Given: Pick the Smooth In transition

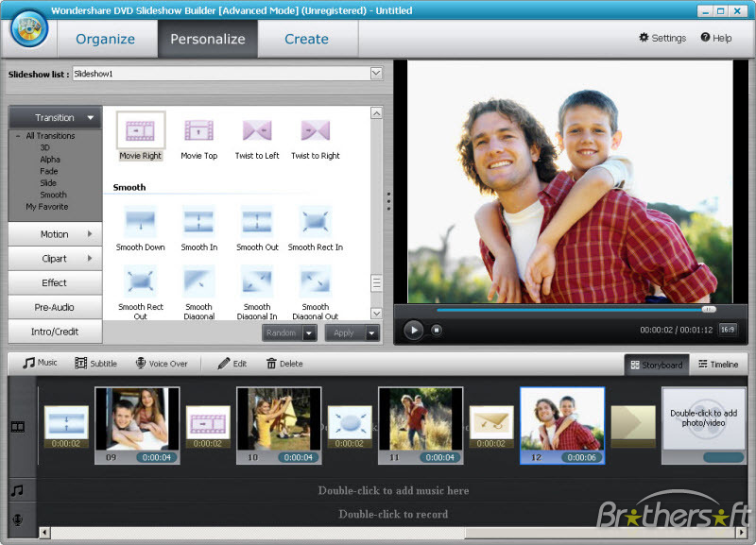Looking at the screenshot, I should [x=198, y=222].
